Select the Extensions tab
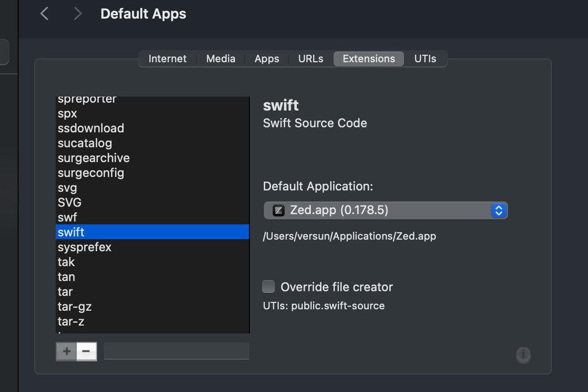 [x=369, y=59]
